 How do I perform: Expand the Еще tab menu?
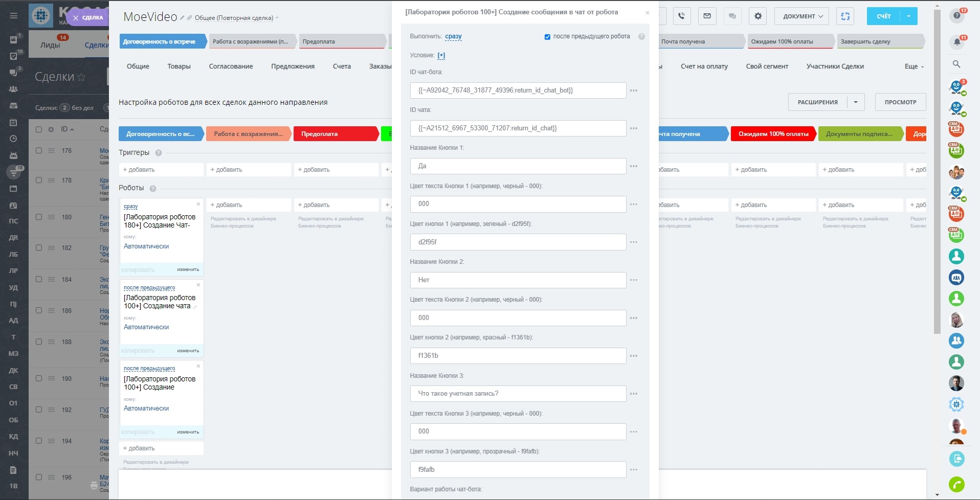coord(914,66)
